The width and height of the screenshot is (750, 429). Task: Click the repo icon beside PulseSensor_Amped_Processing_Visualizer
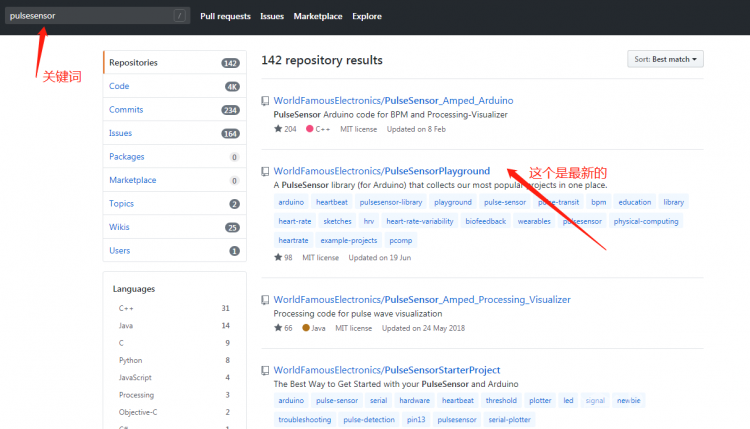[265, 300]
